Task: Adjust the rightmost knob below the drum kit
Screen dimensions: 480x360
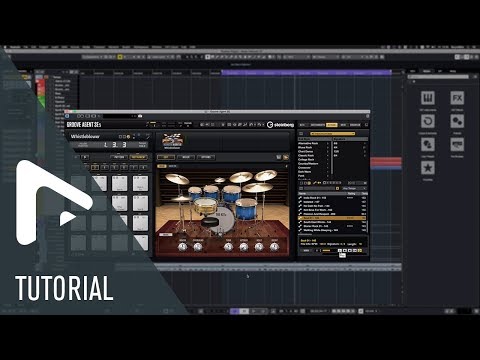Action: click(274, 247)
